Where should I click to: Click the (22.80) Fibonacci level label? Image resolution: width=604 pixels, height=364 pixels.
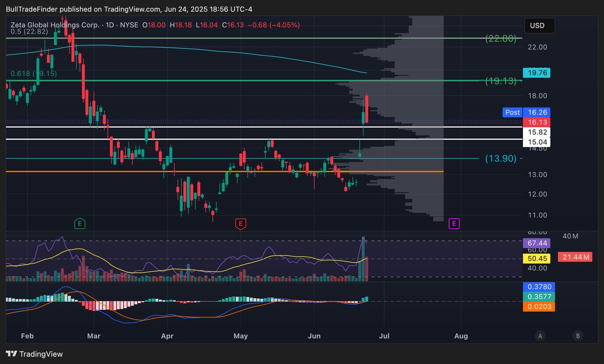tap(501, 38)
